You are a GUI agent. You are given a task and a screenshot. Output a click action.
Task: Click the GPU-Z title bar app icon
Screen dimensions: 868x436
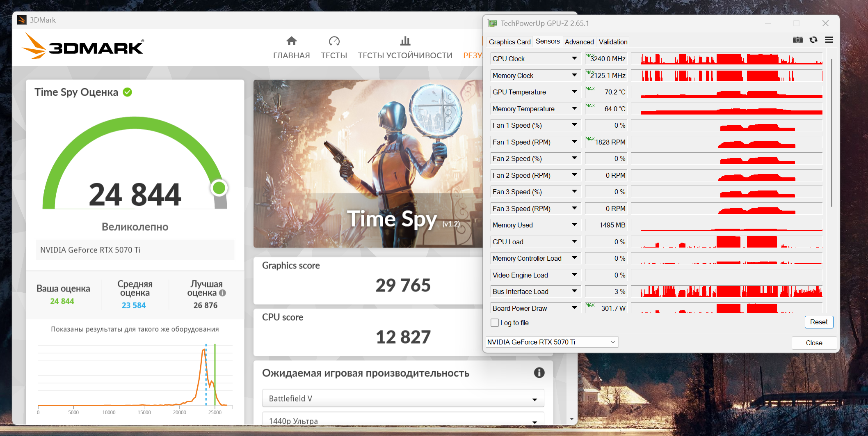click(x=492, y=23)
